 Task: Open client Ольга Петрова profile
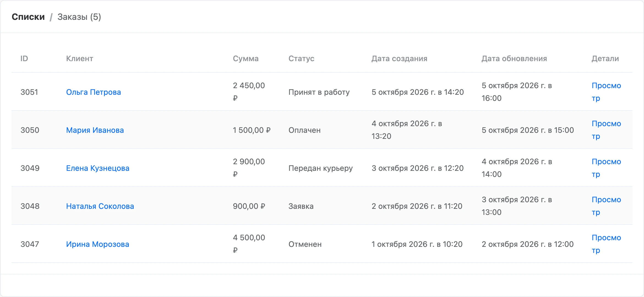point(94,92)
